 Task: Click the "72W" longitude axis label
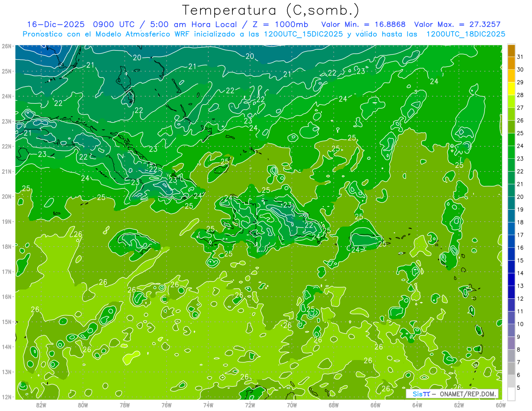coord(250,405)
